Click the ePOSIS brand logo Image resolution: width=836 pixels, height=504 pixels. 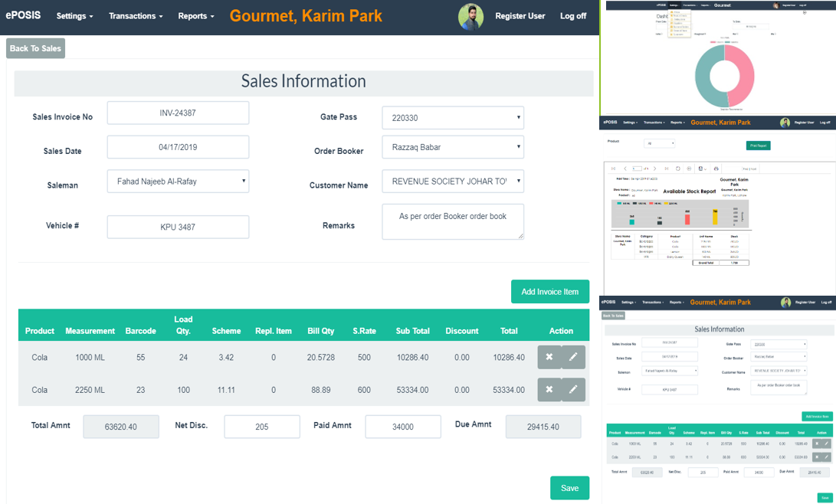point(23,15)
